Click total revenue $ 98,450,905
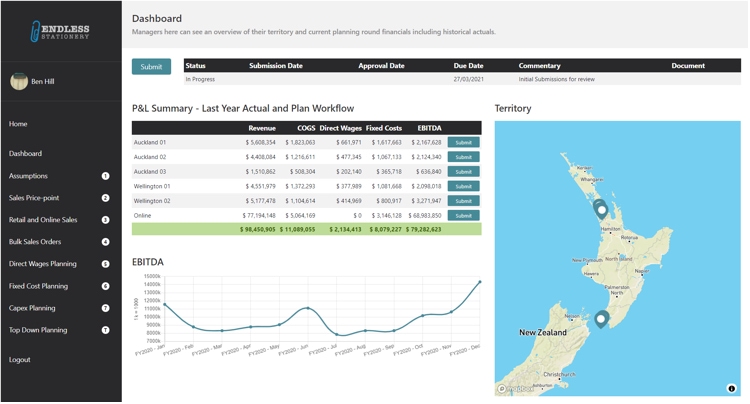Screen dimensions: 750x404 click(258, 229)
